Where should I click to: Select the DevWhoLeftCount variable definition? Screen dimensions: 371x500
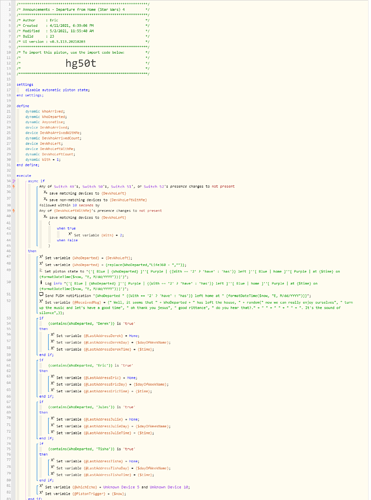click(50, 154)
